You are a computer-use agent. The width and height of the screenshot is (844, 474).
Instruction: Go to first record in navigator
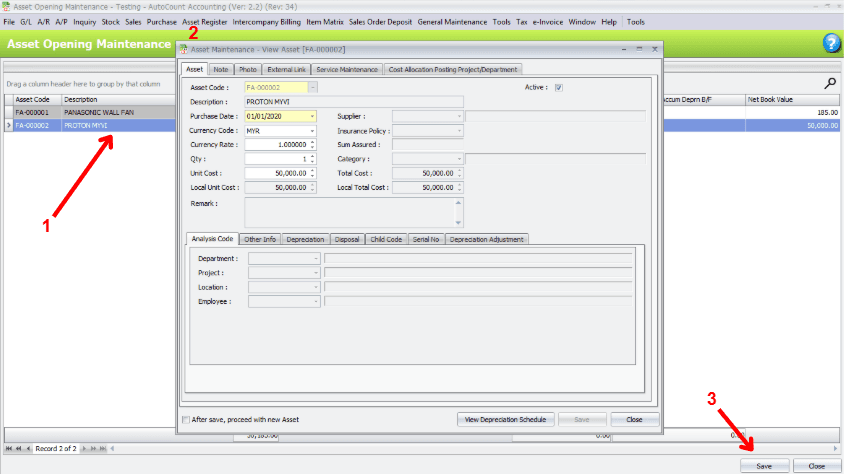tap(8, 449)
